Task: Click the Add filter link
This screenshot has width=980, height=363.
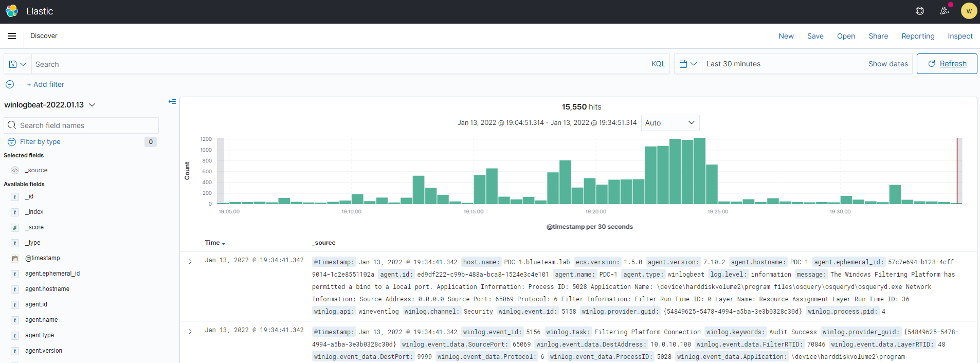Action: [46, 84]
